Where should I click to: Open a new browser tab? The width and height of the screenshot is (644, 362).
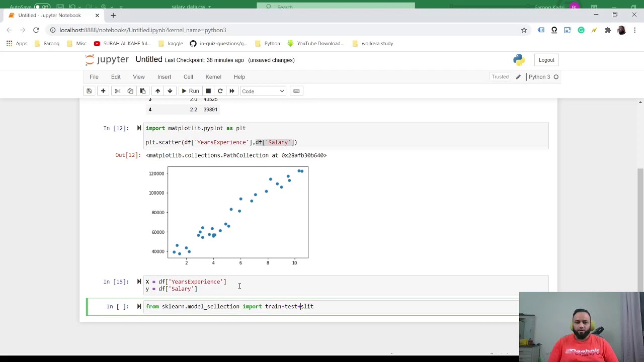point(113,15)
